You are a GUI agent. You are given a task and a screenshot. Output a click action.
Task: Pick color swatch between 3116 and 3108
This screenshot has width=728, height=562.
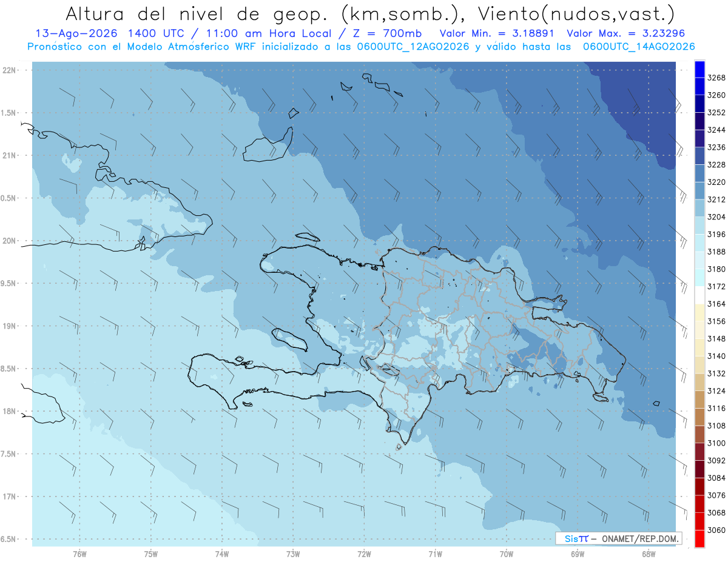click(x=699, y=416)
